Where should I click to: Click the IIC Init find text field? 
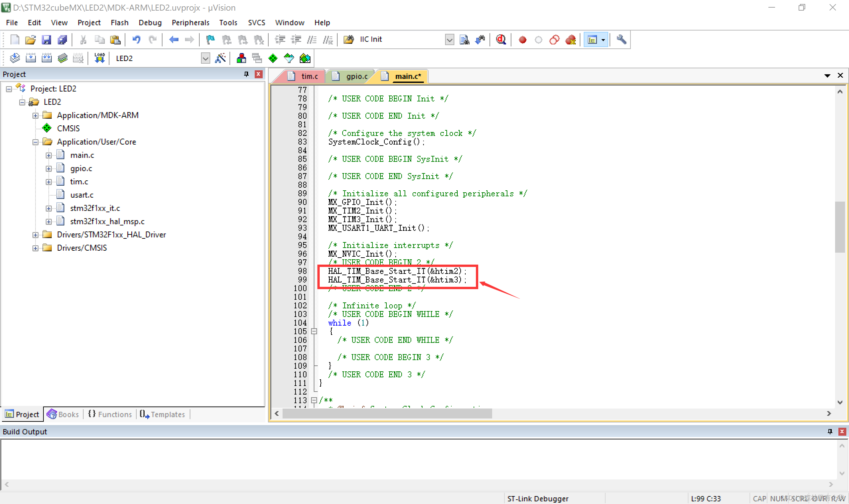click(x=401, y=40)
